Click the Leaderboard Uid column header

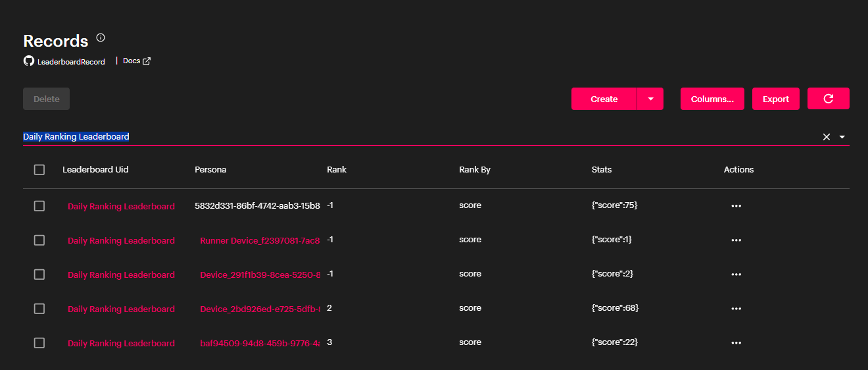click(95, 170)
